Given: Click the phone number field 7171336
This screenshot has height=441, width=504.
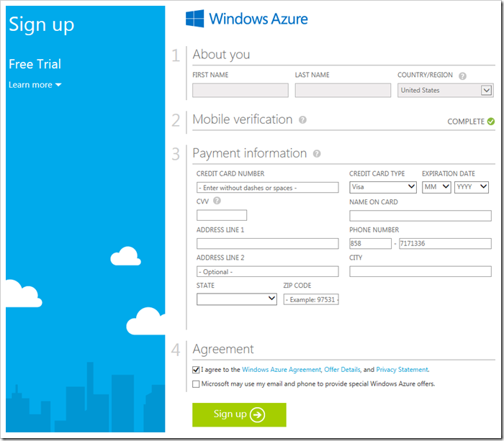Looking at the screenshot, I should [x=445, y=243].
